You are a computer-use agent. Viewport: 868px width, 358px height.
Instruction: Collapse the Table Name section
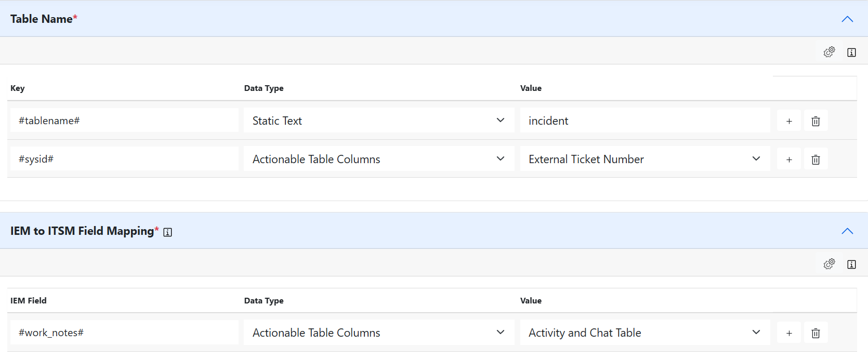pyautogui.click(x=847, y=19)
